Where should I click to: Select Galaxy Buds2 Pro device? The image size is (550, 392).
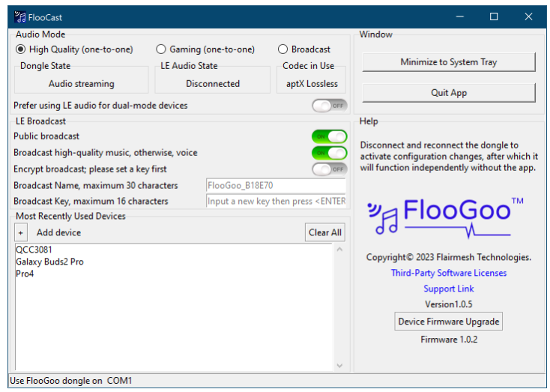pos(49,262)
